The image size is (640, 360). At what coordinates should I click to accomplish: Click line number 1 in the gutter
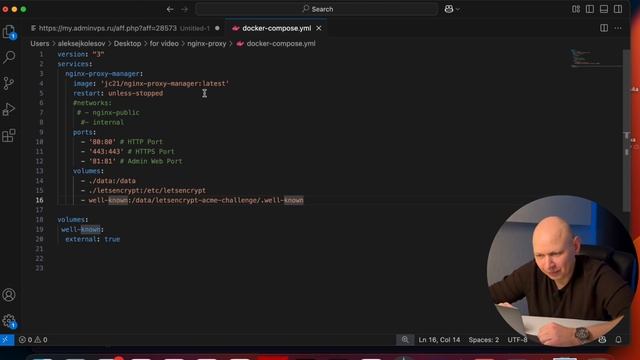[x=41, y=54]
